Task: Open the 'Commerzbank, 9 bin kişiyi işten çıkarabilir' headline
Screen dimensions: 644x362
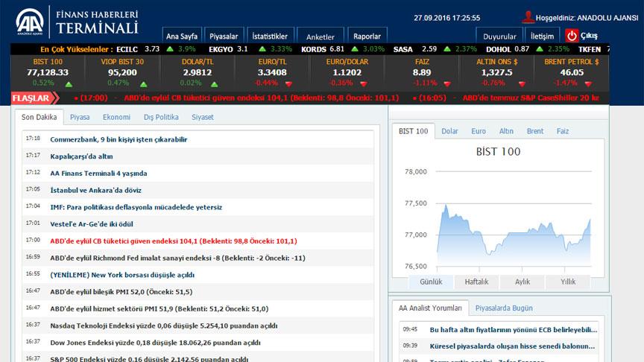Action: point(119,139)
